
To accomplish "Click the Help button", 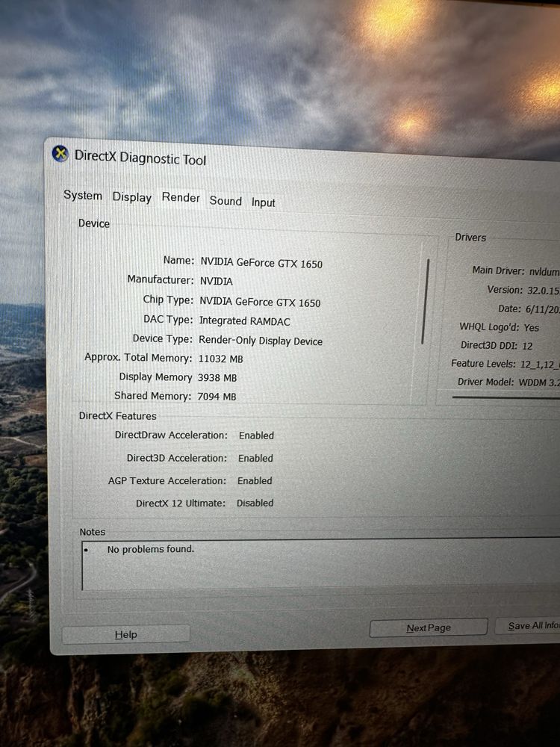I will [126, 634].
